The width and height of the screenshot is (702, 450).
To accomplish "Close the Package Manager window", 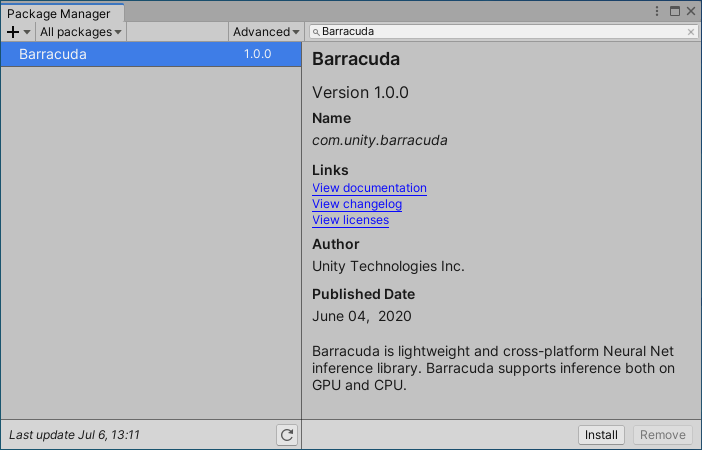I will (x=691, y=11).
